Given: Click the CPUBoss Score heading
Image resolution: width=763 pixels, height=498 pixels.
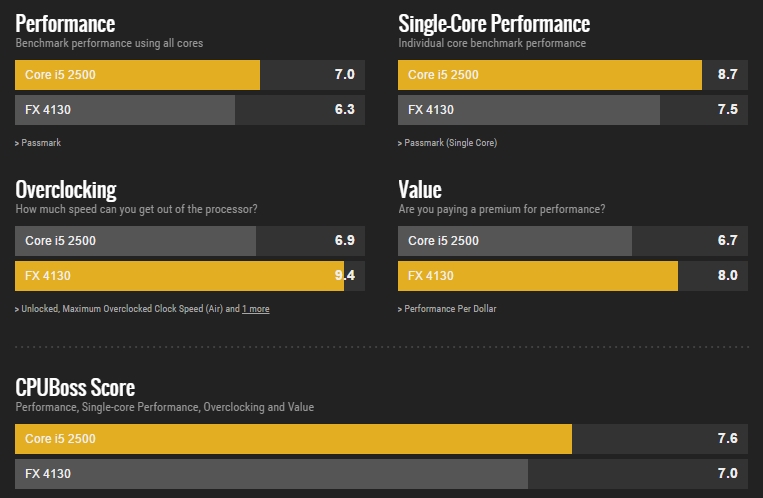Looking at the screenshot, I should tap(75, 387).
